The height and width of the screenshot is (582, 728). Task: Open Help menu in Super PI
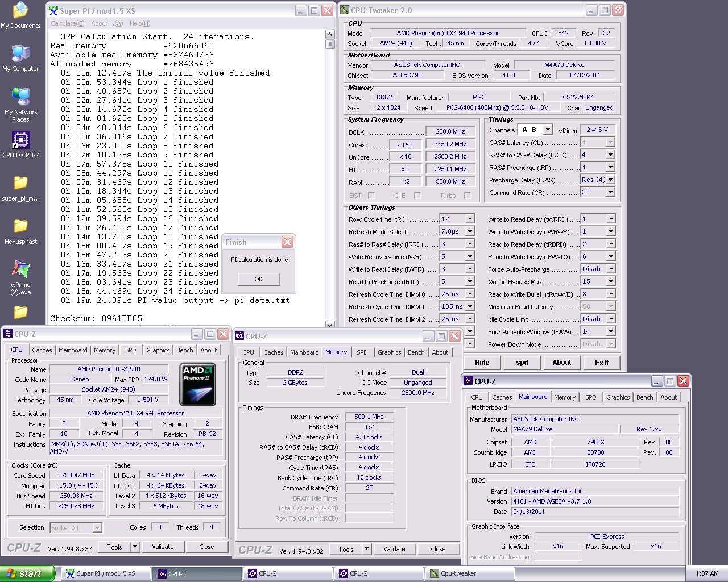(140, 23)
